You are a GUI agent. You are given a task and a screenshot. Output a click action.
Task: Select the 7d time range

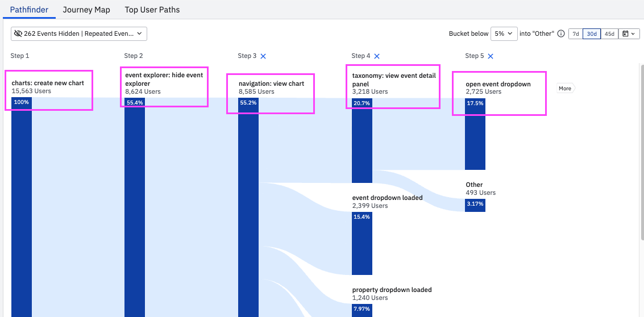tap(575, 34)
